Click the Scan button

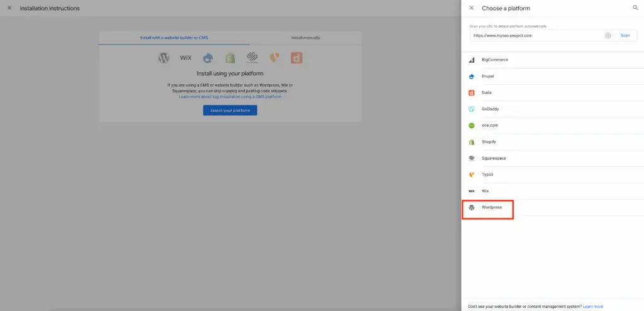[x=625, y=36]
